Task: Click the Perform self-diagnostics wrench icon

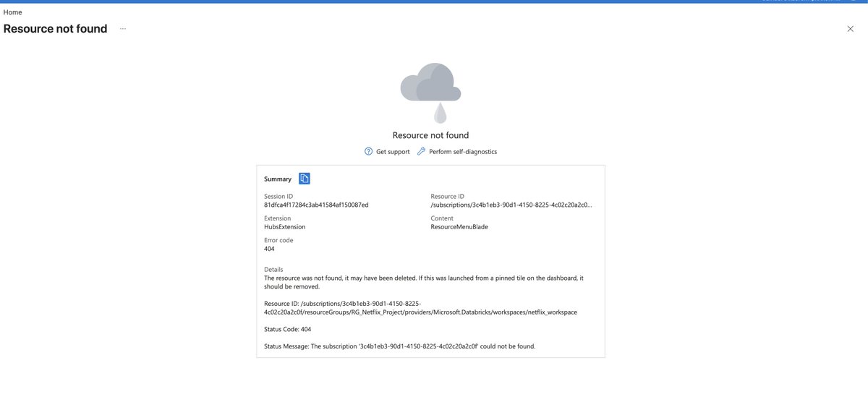Action: pyautogui.click(x=422, y=152)
